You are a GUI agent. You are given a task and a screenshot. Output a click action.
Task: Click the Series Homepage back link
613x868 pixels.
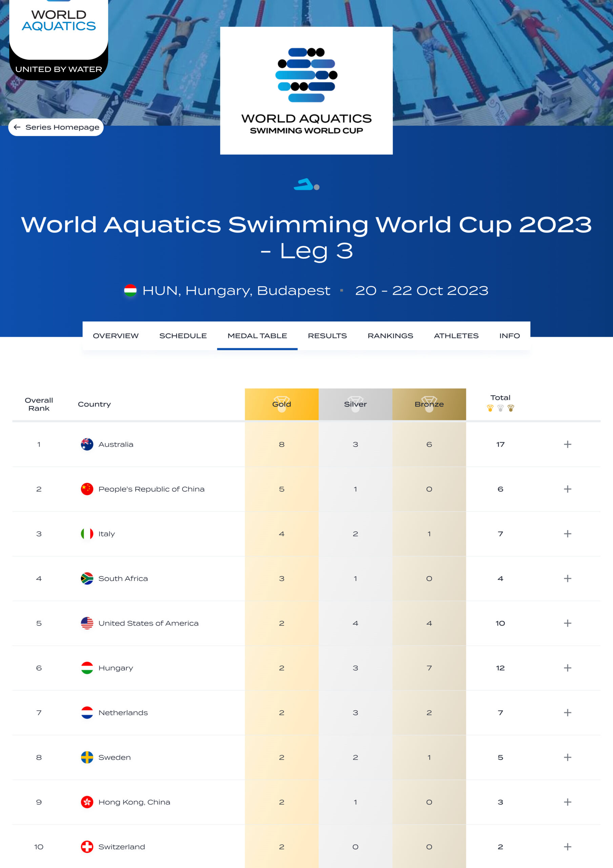[55, 127]
